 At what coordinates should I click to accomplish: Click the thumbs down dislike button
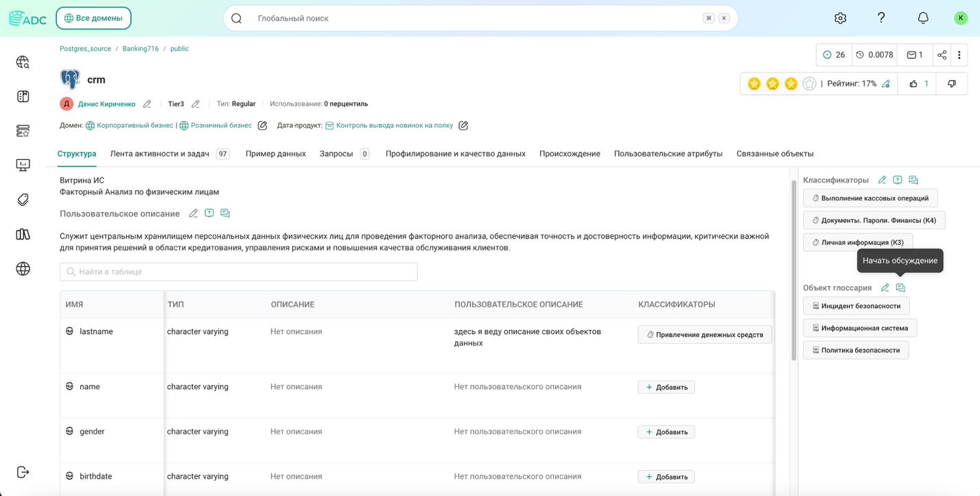point(952,84)
